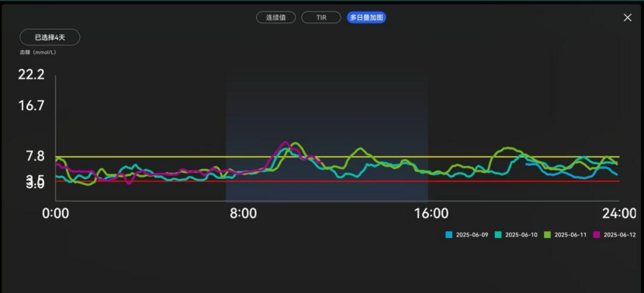This screenshot has height=293, width=644.
Task: Click the yellow 7.8 upper threshold line
Action: [338, 157]
